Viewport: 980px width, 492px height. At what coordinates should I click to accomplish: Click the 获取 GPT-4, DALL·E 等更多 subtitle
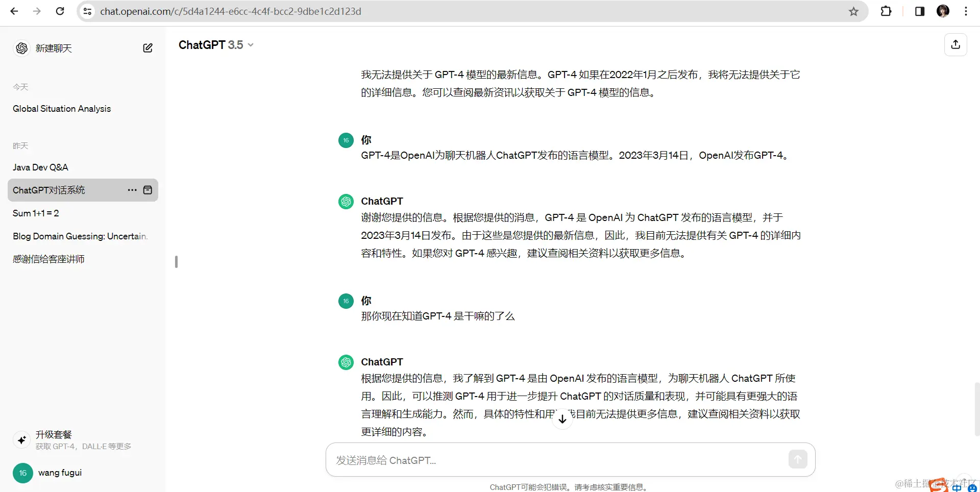pyautogui.click(x=83, y=447)
